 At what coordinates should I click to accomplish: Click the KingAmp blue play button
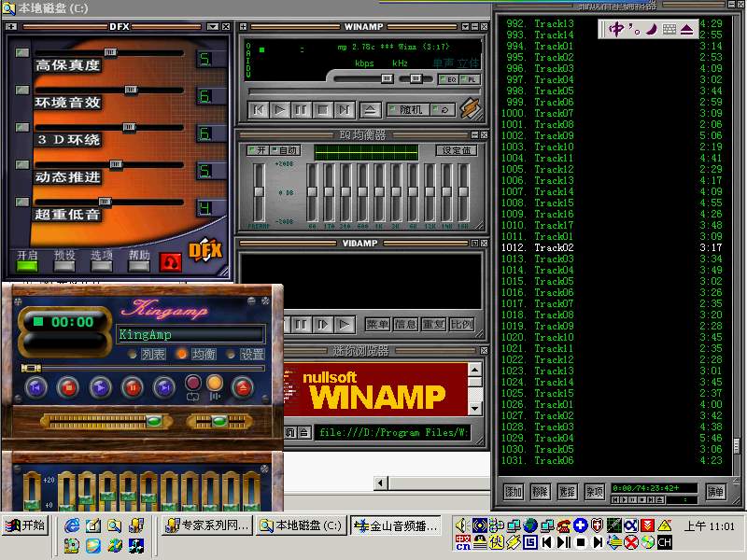100,385
